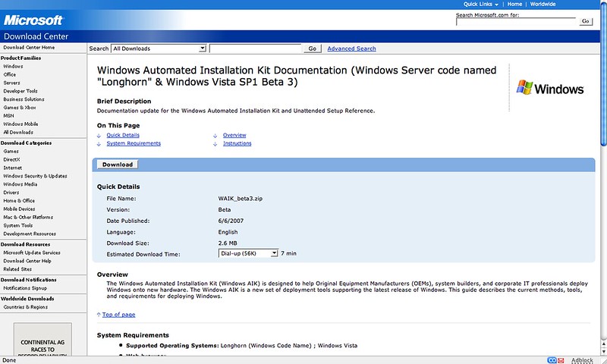Jump to Quick Details section link

123,135
